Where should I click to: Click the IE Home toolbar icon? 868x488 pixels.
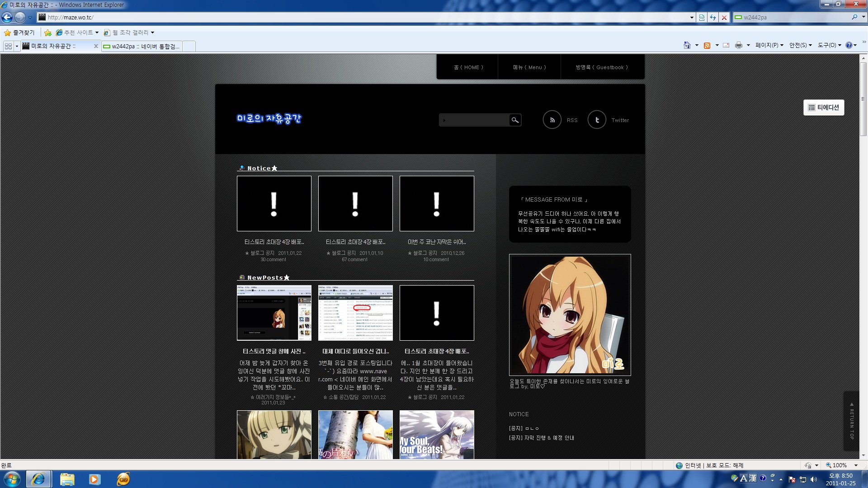(687, 45)
